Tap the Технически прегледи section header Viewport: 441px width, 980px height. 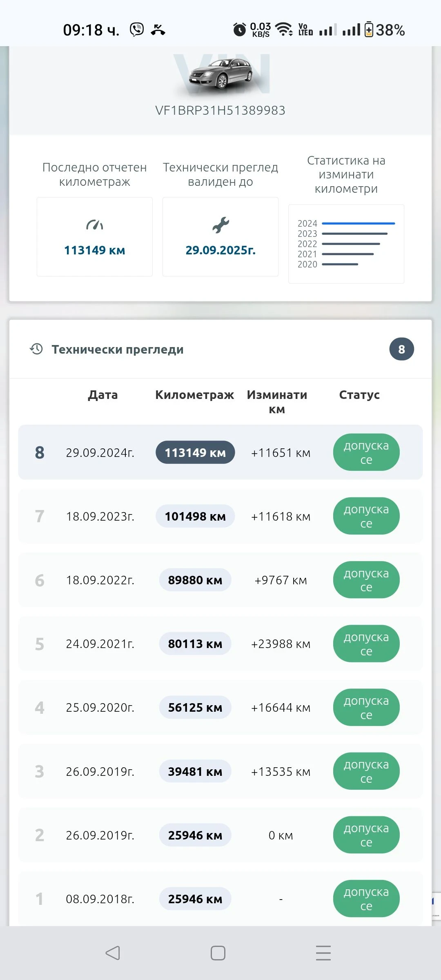point(118,350)
